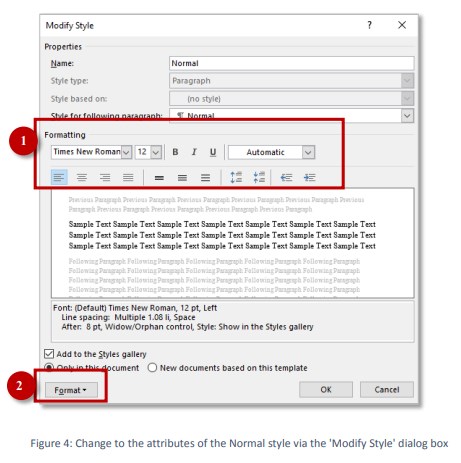Select Only in this document option
Viewport: 461px width, 463px height.
point(92,368)
